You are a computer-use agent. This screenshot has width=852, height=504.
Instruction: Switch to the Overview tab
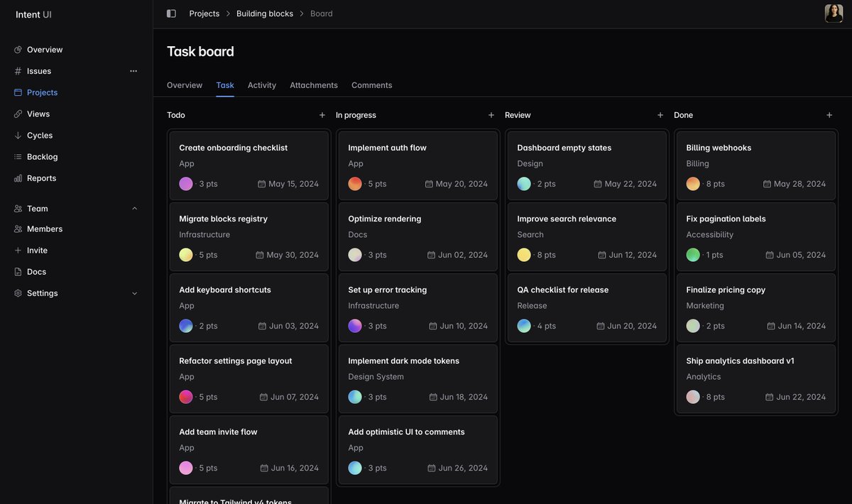coord(185,85)
